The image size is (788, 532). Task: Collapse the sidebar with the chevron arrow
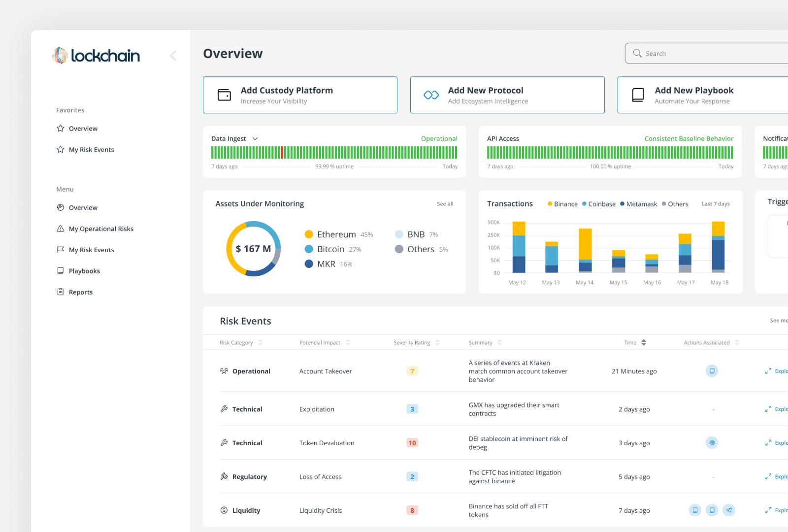coord(173,56)
